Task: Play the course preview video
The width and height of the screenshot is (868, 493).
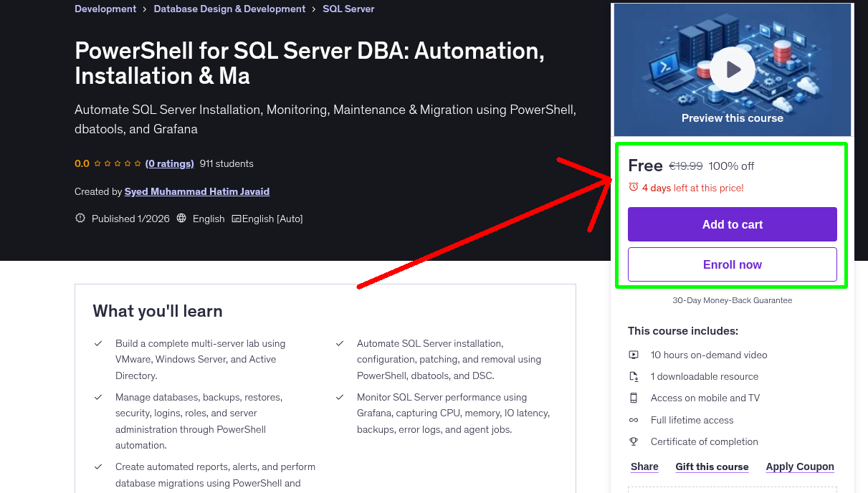Action: coord(732,69)
